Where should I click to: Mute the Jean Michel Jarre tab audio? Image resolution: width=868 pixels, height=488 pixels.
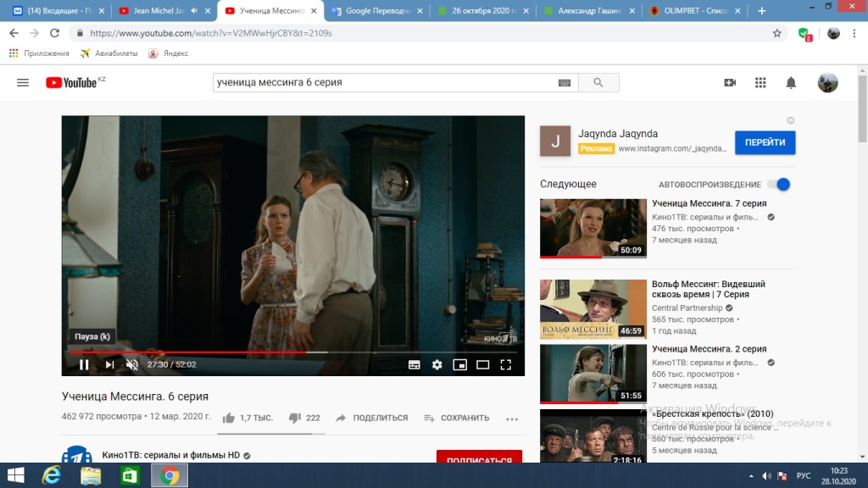click(x=194, y=10)
